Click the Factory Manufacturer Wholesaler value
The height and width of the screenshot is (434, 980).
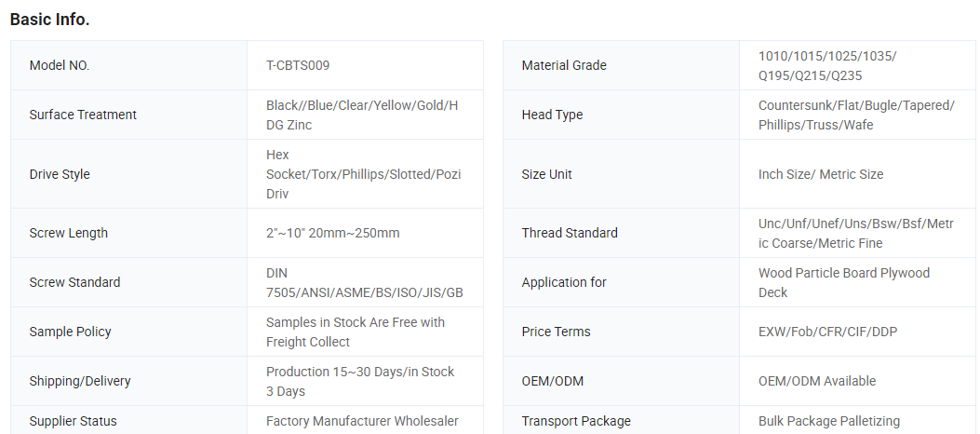pos(362,421)
